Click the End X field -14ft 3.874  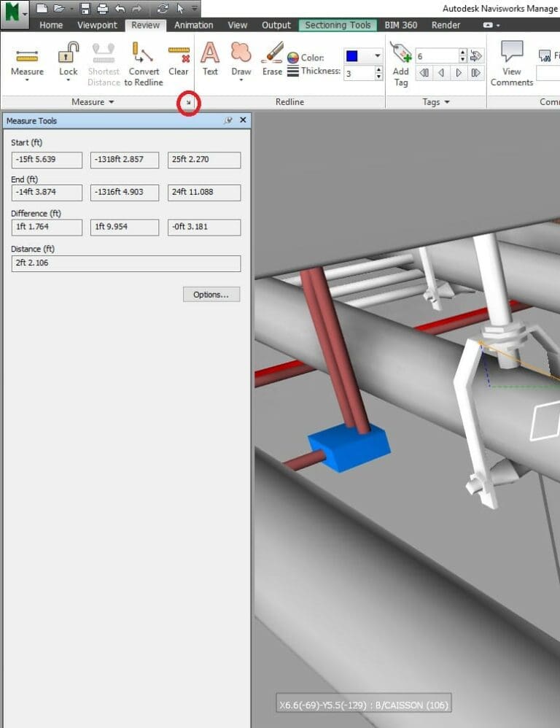click(x=47, y=193)
